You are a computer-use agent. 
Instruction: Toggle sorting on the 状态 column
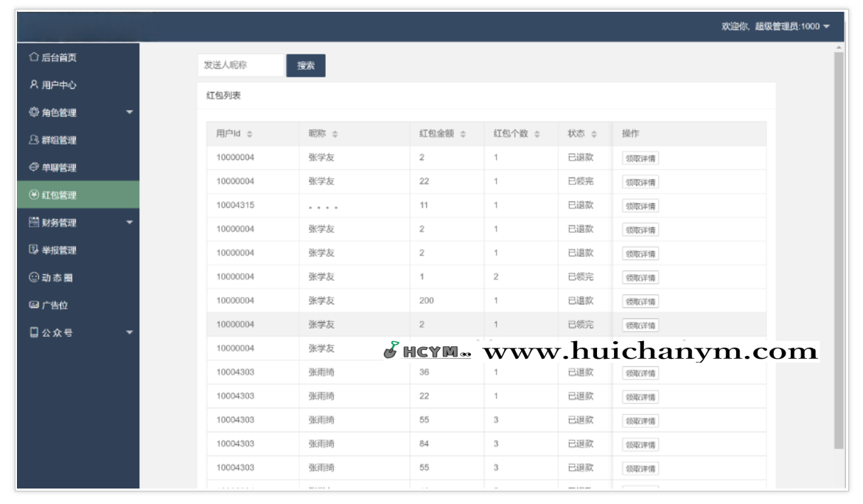click(593, 134)
